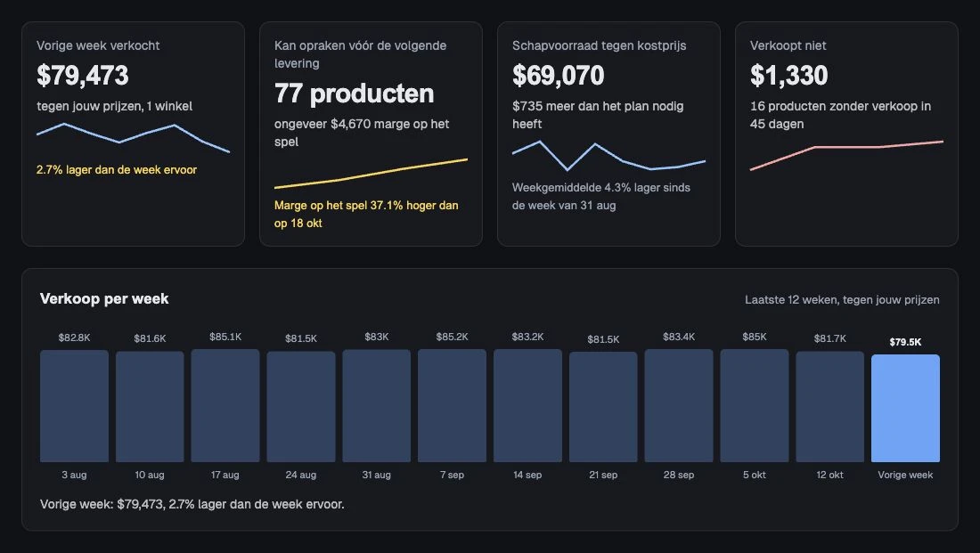Select the bar for 21 sep
Screen dimensions: 980x553
603,407
